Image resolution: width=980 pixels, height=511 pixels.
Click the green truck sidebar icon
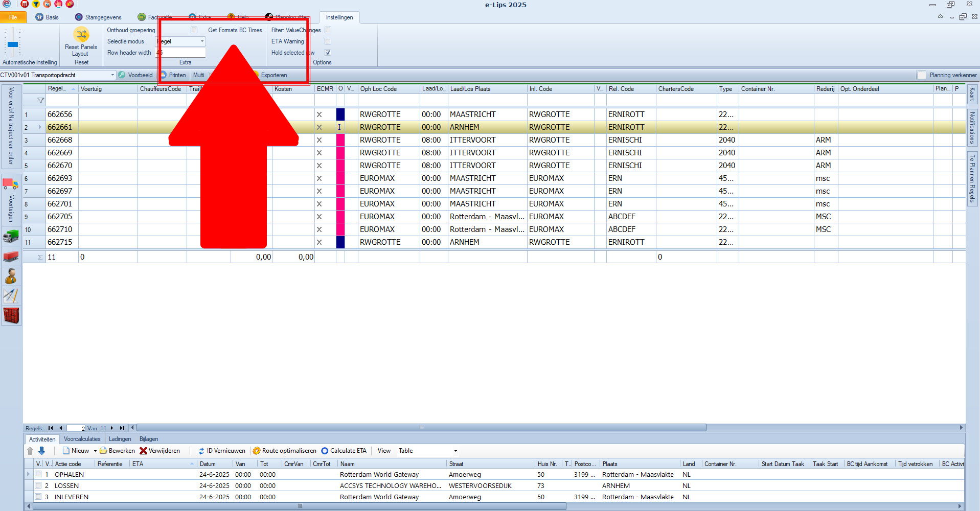[11, 236]
